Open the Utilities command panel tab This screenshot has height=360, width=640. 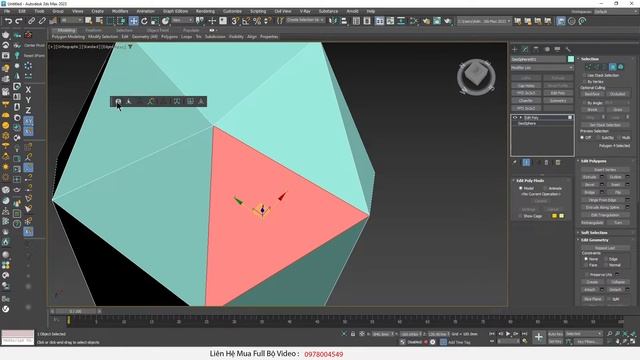[x=568, y=49]
